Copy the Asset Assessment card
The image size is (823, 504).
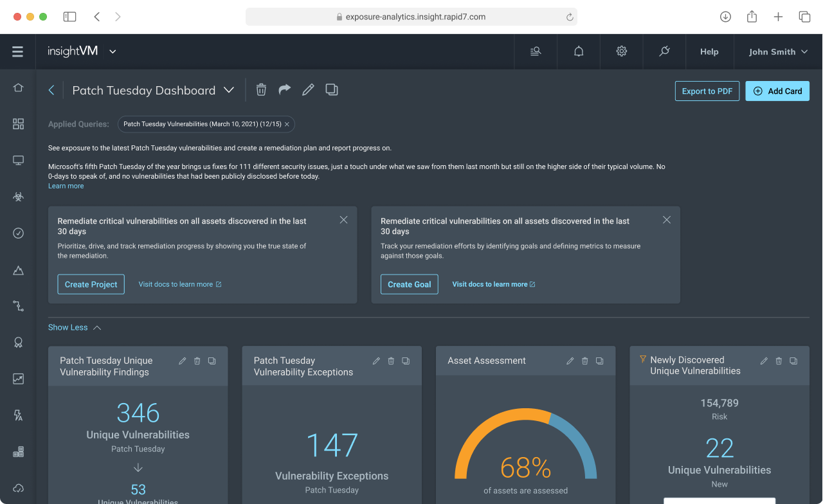(600, 361)
